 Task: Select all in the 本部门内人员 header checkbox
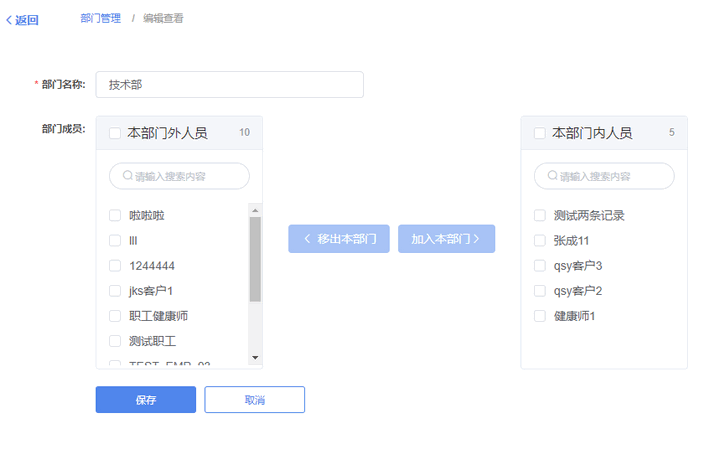click(x=540, y=133)
